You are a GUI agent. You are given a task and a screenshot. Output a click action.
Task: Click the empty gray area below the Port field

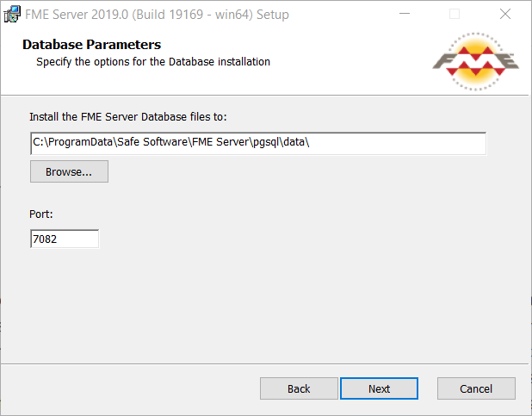pos(264,306)
